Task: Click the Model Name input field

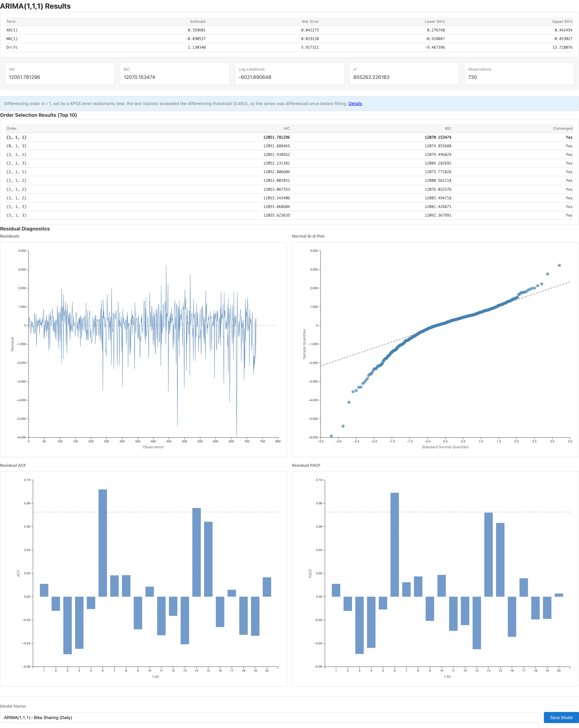Action: pos(271,718)
